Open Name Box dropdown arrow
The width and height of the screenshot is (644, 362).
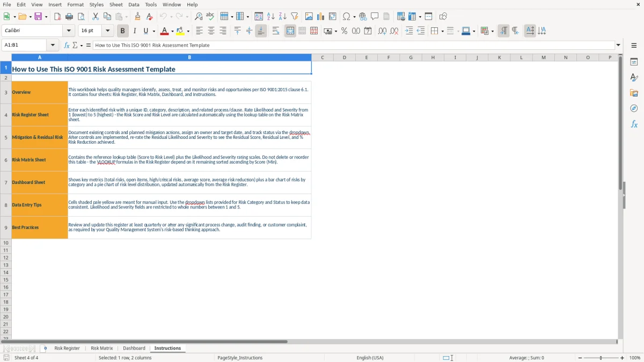(x=53, y=45)
